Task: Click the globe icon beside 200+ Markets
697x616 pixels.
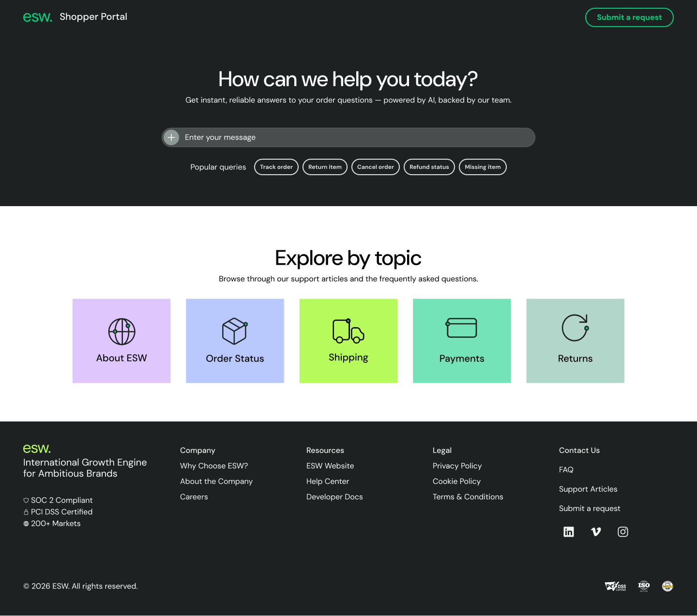Action: pyautogui.click(x=26, y=524)
